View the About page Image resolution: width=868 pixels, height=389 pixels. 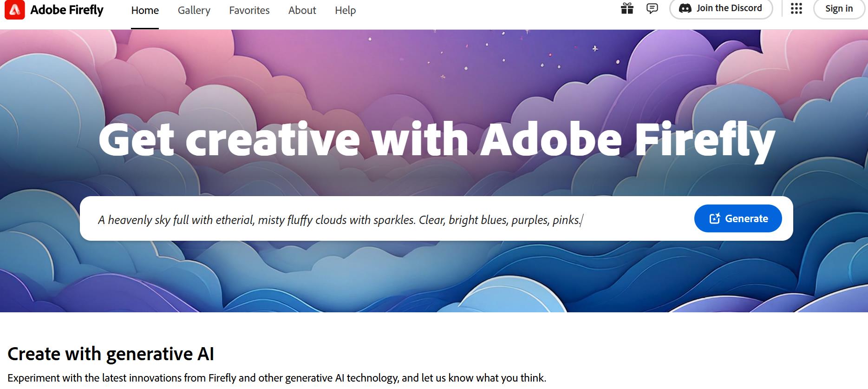pyautogui.click(x=302, y=10)
